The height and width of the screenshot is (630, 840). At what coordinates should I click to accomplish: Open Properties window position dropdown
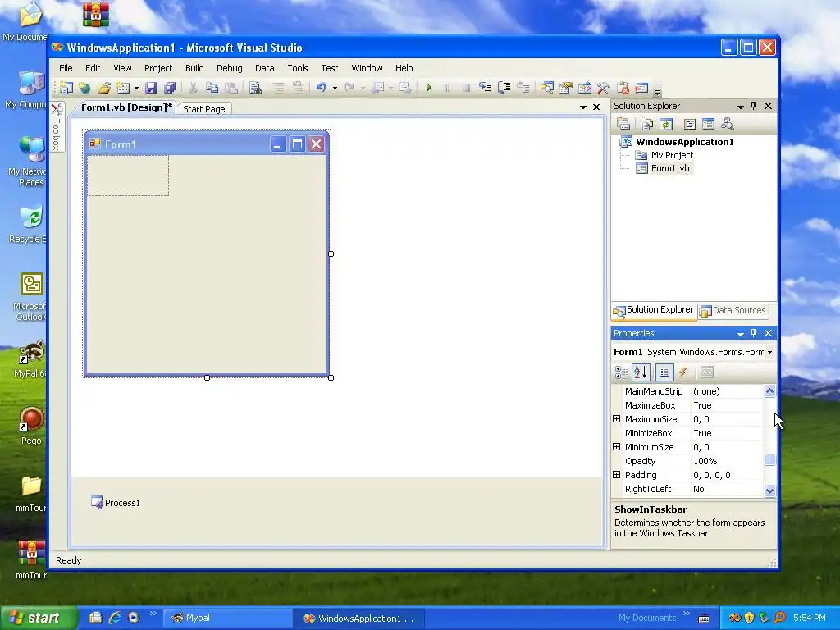[741, 333]
